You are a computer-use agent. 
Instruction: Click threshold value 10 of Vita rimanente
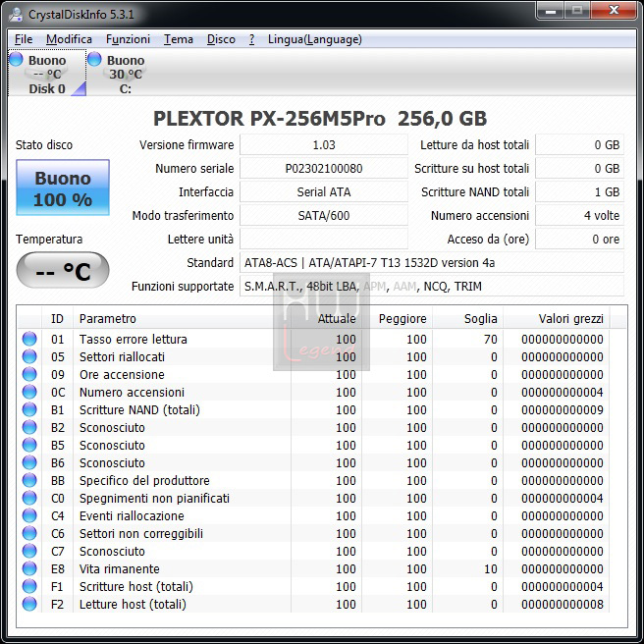coord(491,568)
